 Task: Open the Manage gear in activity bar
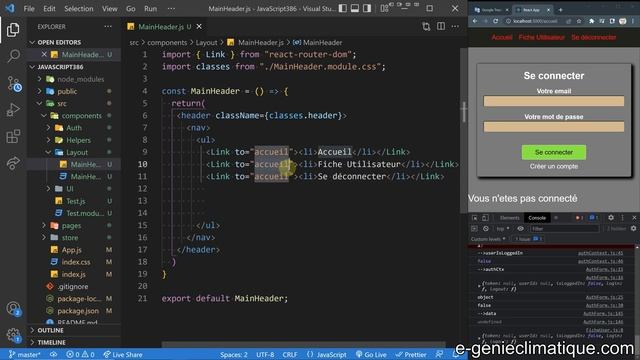pos(13,335)
